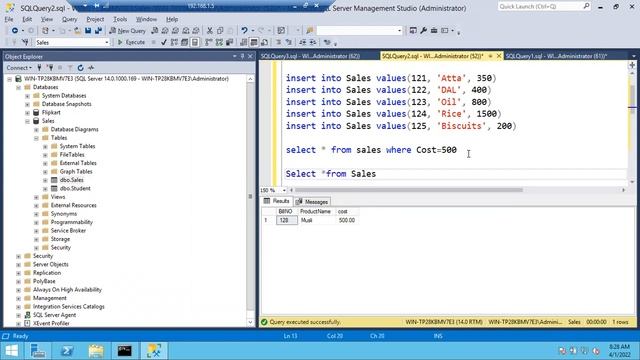640x360 pixels.
Task: Comment out the selected lines icon
Action: [x=278, y=42]
